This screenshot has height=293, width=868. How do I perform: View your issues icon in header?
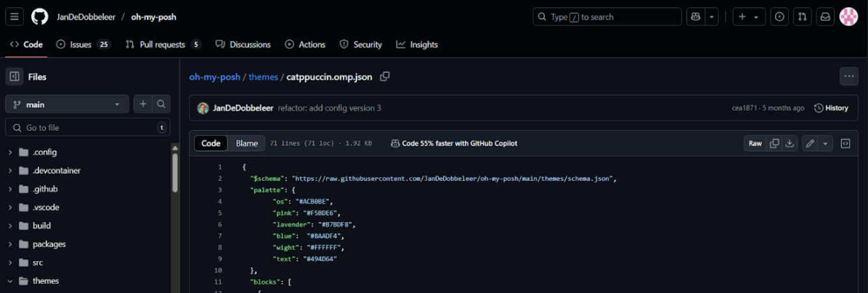pyautogui.click(x=780, y=17)
